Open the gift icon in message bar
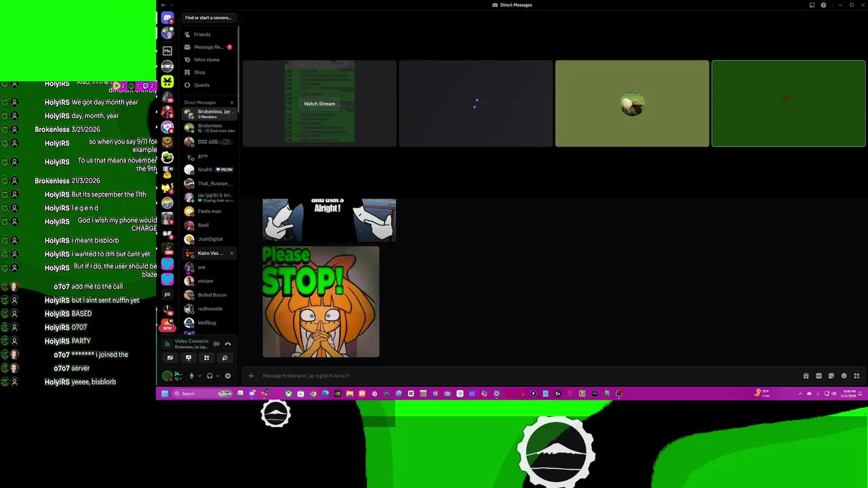 click(806, 376)
